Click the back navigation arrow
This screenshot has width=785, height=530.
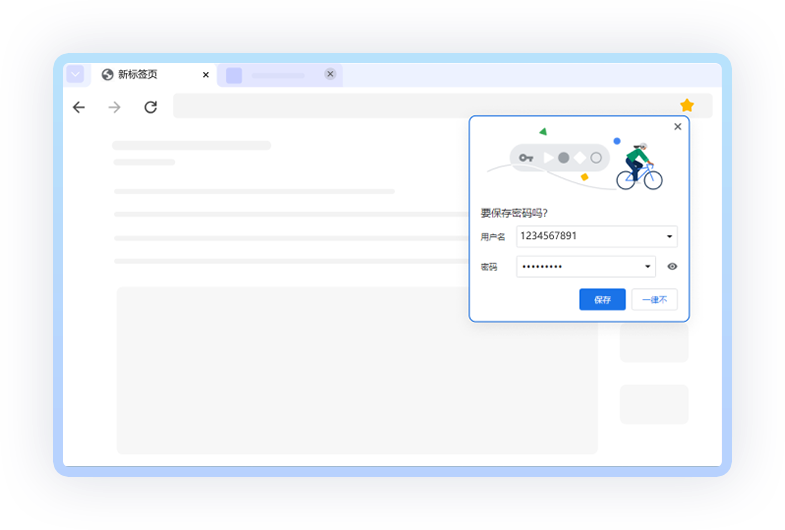point(79,107)
